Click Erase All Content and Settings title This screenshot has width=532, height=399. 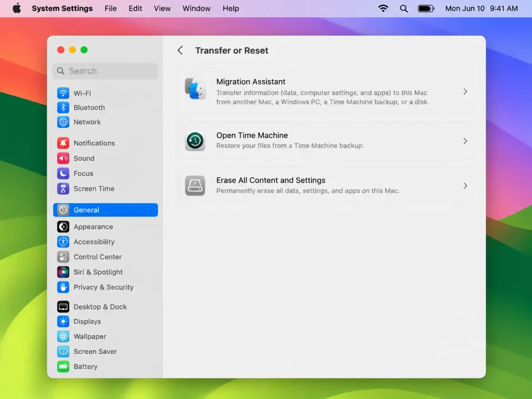[x=271, y=180]
